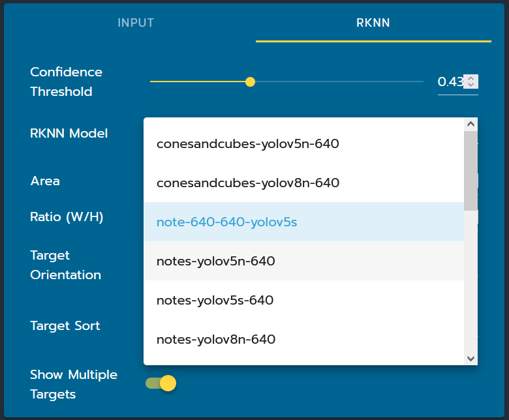Select notes-yolov8n-640 model option
This screenshot has width=509, height=420.
[x=304, y=340]
